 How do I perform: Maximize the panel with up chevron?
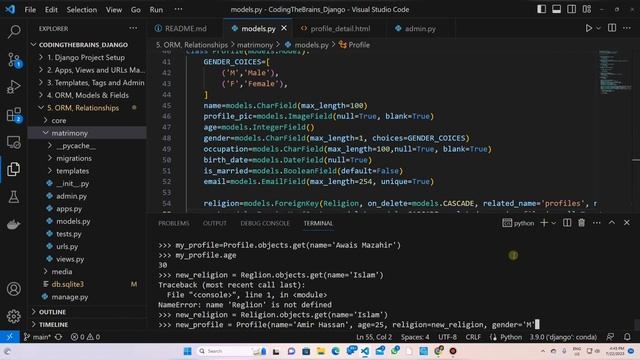pos(612,223)
